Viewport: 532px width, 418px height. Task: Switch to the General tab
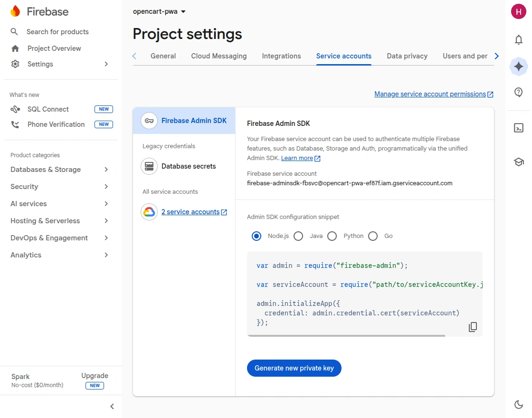tap(163, 56)
